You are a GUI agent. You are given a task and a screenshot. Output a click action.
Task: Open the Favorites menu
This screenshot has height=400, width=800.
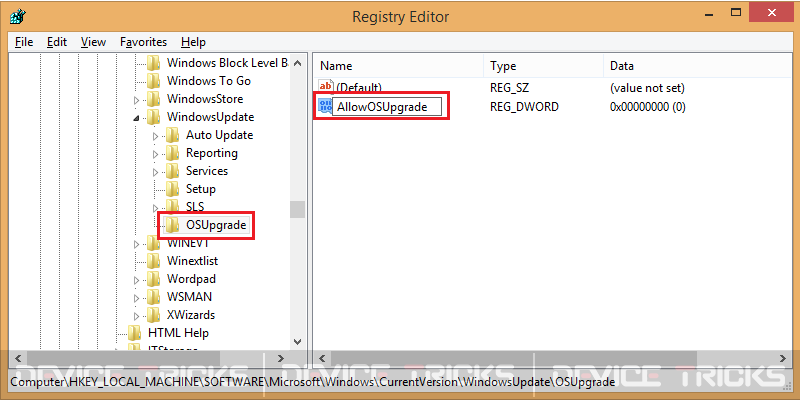click(x=143, y=42)
